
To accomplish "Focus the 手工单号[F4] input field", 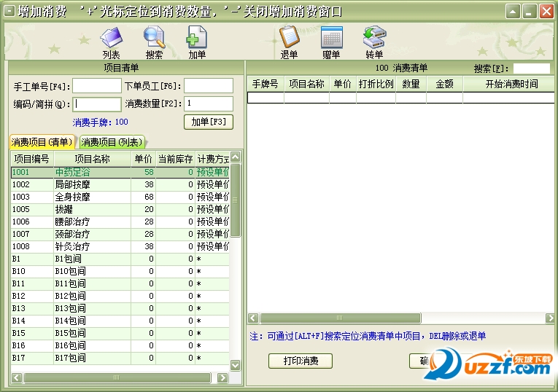I will coord(97,86).
